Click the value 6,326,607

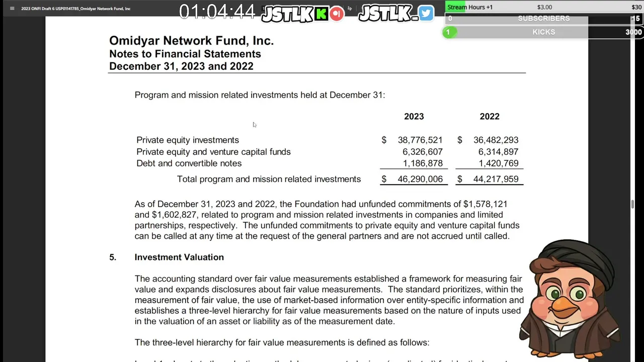[423, 152]
